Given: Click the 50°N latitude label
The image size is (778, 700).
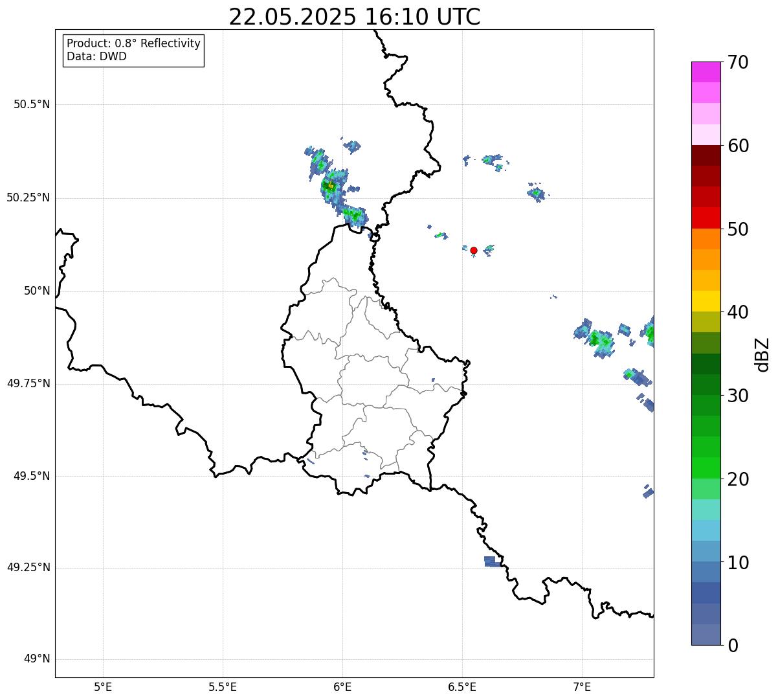Looking at the screenshot, I should 37,291.
